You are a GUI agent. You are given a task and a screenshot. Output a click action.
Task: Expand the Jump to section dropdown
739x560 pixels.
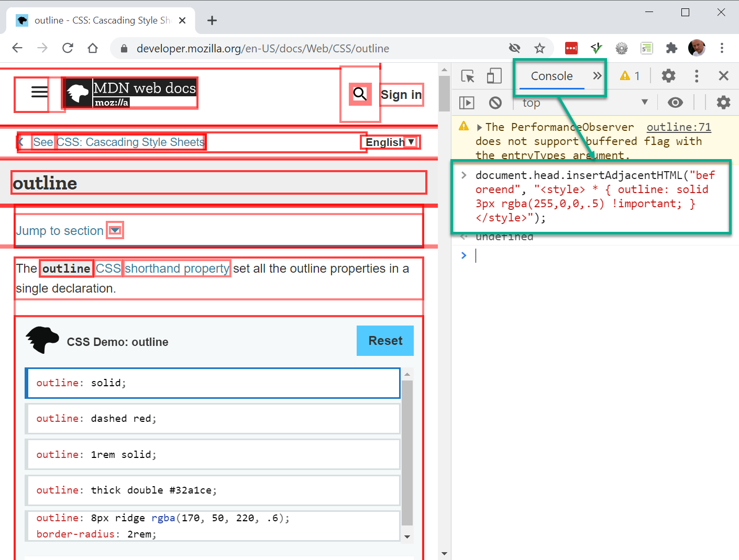point(115,230)
